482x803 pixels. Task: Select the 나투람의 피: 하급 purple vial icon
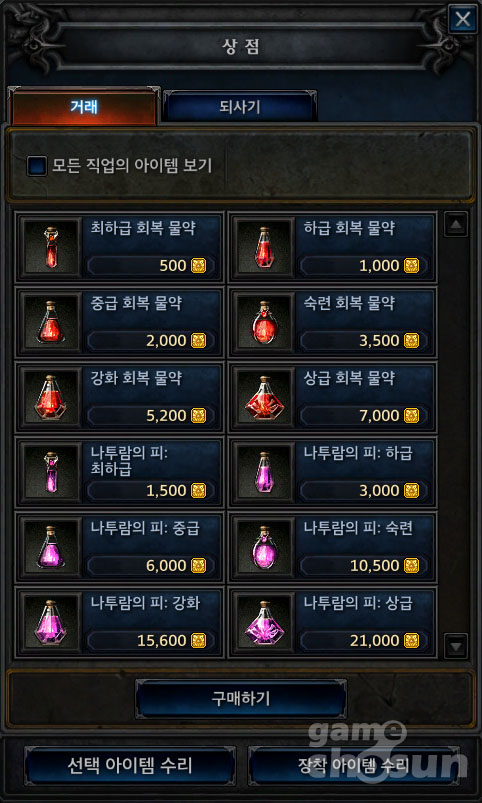(x=263, y=472)
